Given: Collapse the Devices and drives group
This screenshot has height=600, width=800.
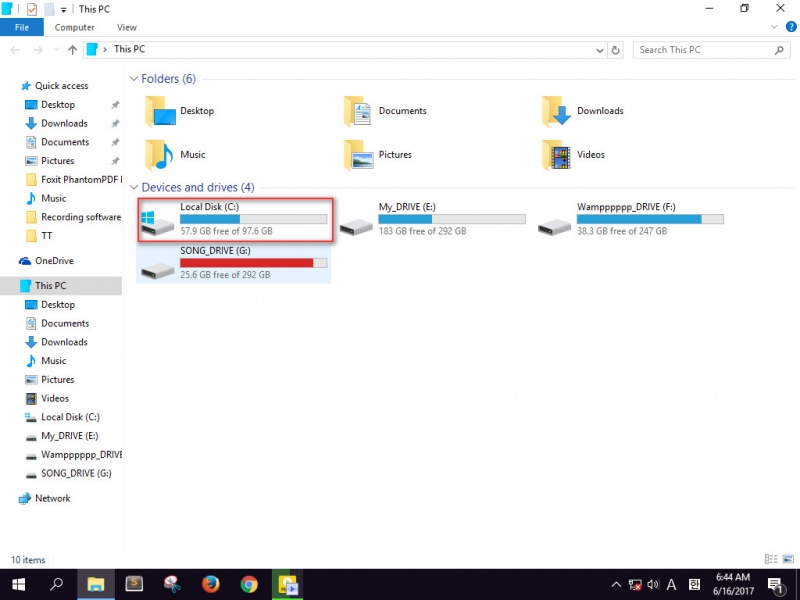Looking at the screenshot, I should tap(134, 187).
